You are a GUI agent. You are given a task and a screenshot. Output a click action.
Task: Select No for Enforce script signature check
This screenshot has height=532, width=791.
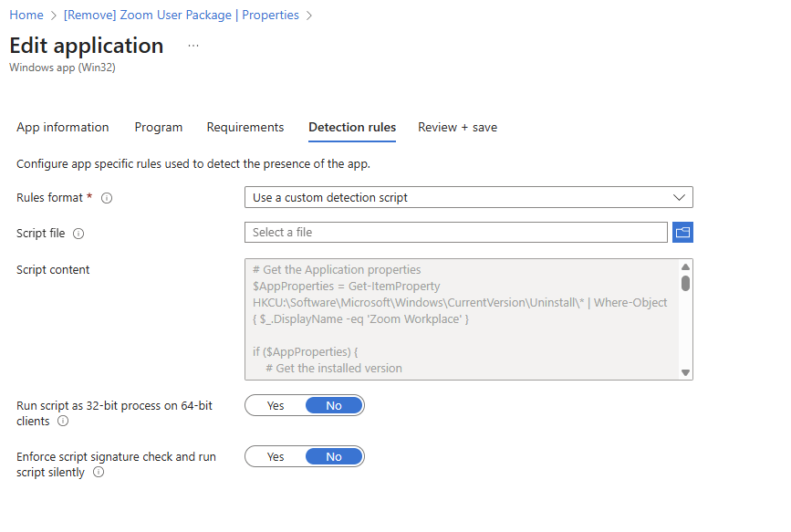(x=334, y=456)
